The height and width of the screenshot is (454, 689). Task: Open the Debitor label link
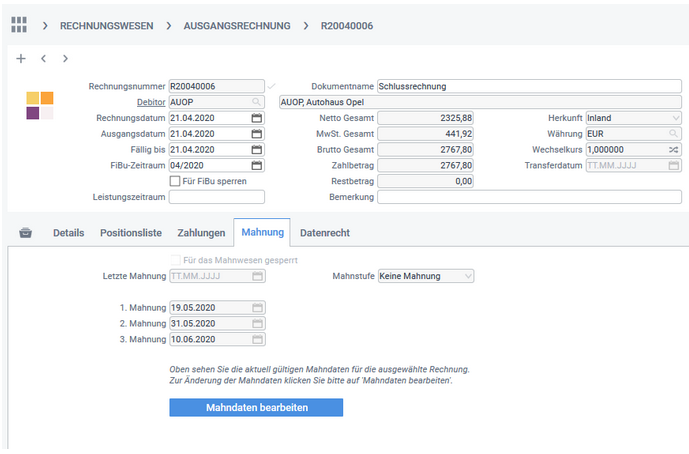(x=150, y=102)
